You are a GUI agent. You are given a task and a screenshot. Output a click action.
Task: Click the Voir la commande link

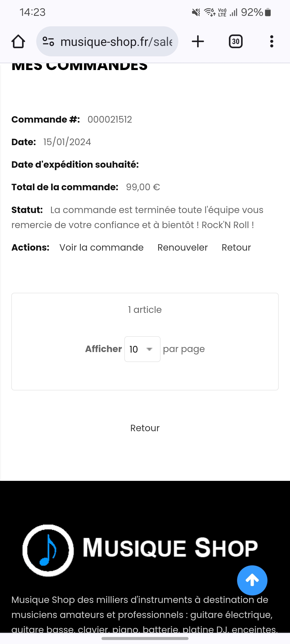[102, 247]
